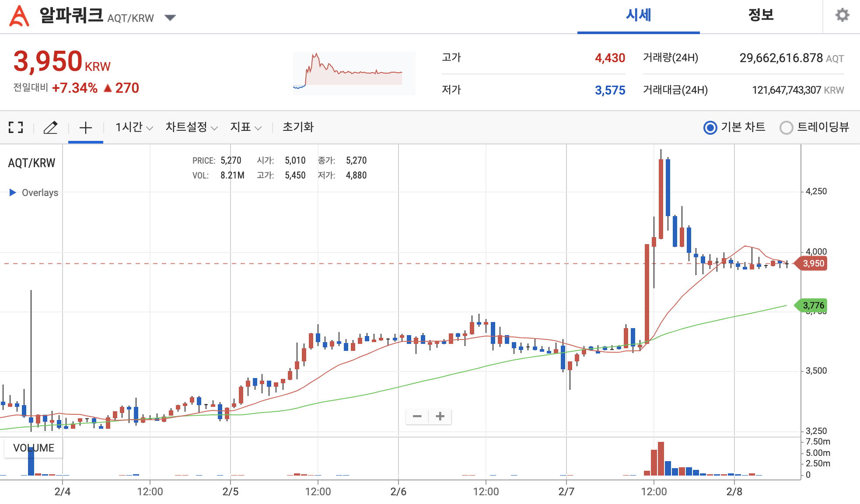Switch to the 정보 tab
The height and width of the screenshot is (504, 860).
(x=761, y=16)
